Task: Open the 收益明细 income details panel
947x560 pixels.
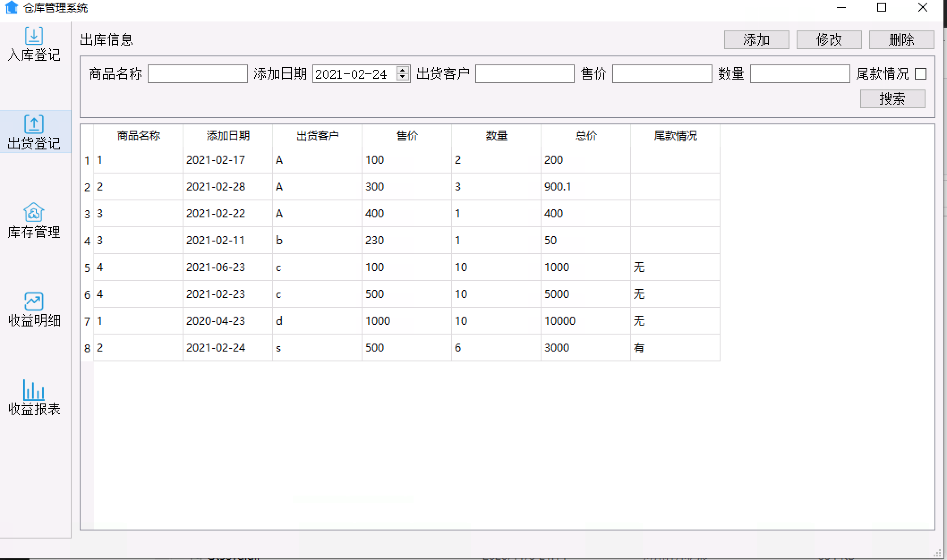Action: pos(34,309)
